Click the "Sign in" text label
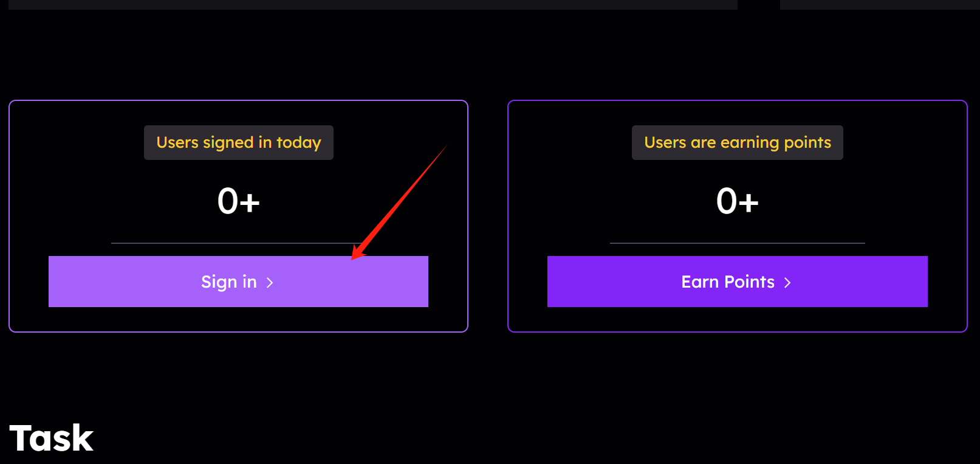The width and height of the screenshot is (980, 464). click(x=229, y=282)
